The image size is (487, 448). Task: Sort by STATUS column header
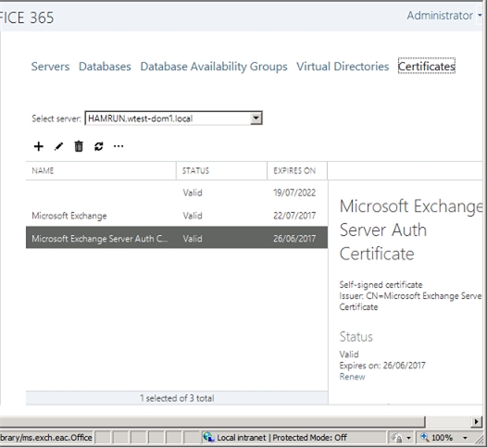tap(221, 170)
